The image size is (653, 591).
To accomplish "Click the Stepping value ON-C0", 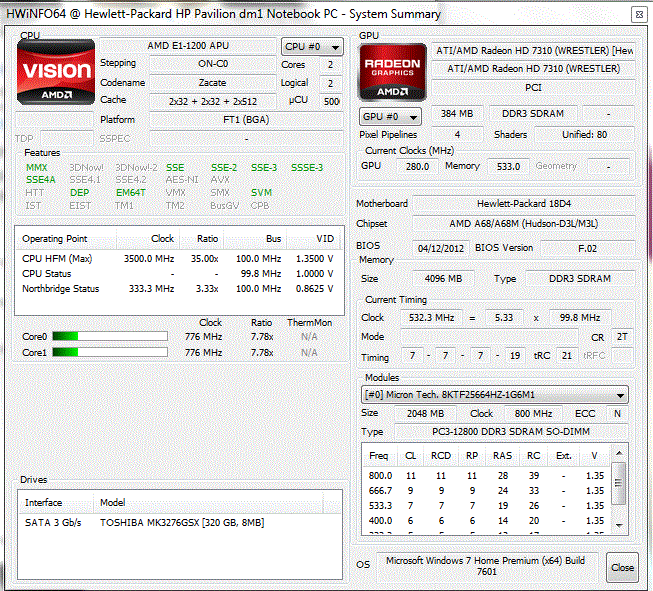I will click(x=213, y=64).
